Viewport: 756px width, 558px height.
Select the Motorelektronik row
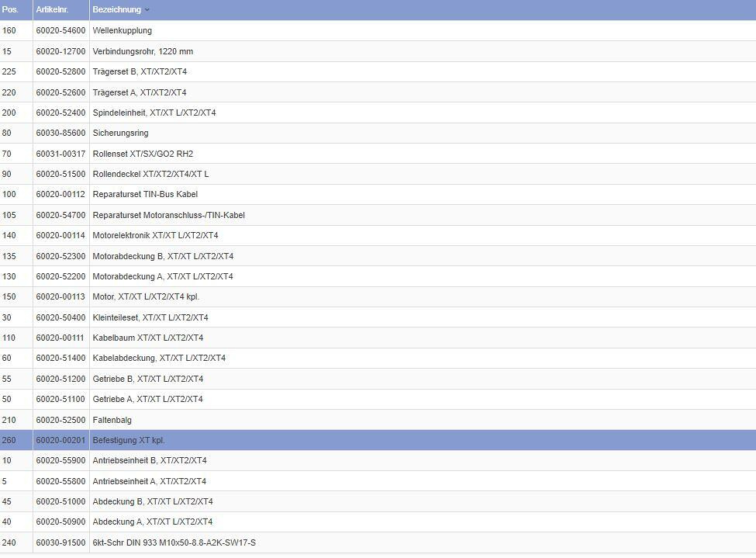(x=155, y=236)
